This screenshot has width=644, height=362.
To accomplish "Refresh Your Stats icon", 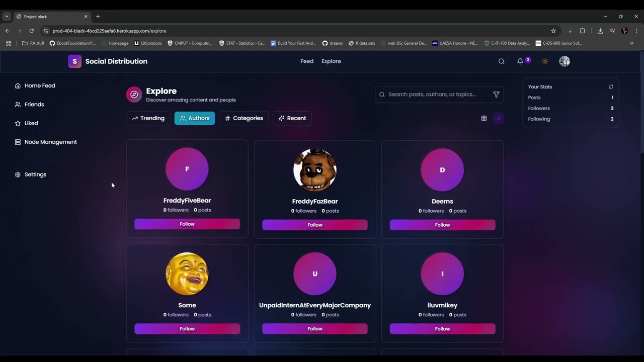I will pos(611,87).
